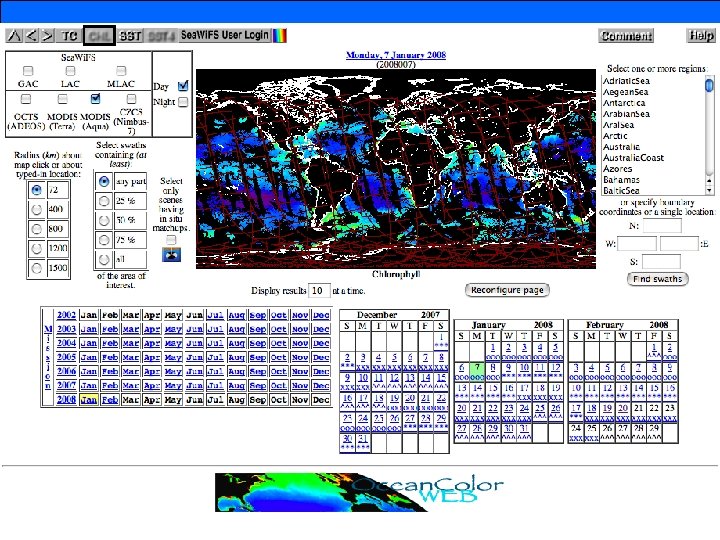The image size is (720, 540).
Task: Choose the 50 % swath radio button
Action: (x=104, y=220)
